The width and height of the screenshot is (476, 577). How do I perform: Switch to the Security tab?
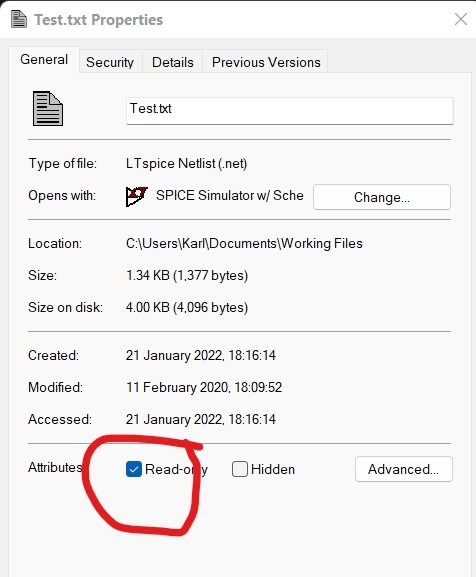[110, 62]
